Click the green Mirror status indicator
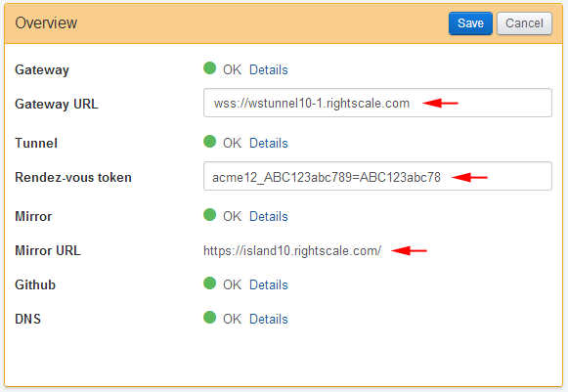Viewport: 568px width, 392px height. click(x=210, y=214)
